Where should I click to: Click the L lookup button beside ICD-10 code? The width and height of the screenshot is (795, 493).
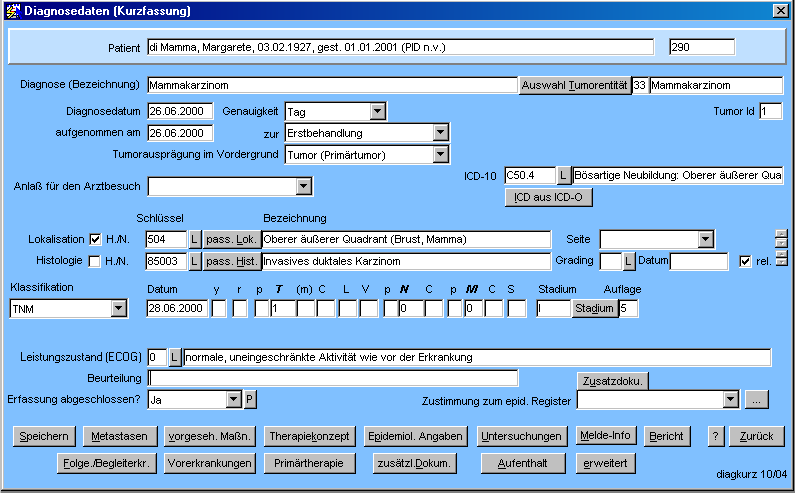click(564, 175)
